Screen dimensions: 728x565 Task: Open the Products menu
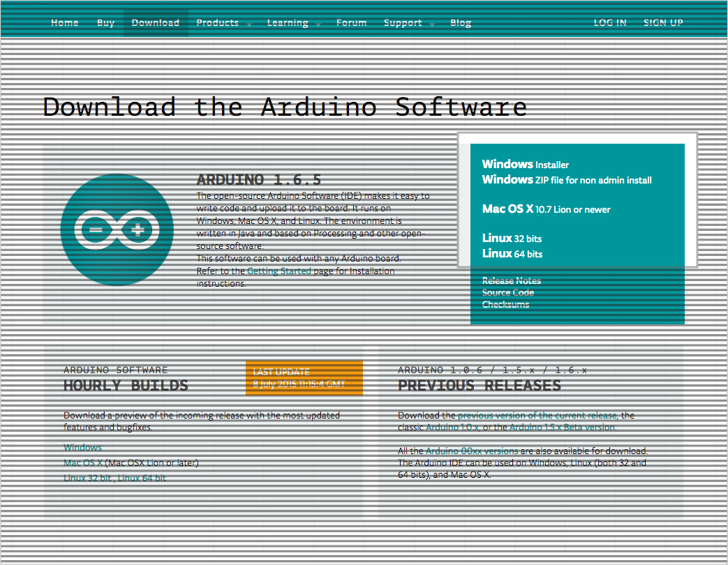tap(217, 23)
